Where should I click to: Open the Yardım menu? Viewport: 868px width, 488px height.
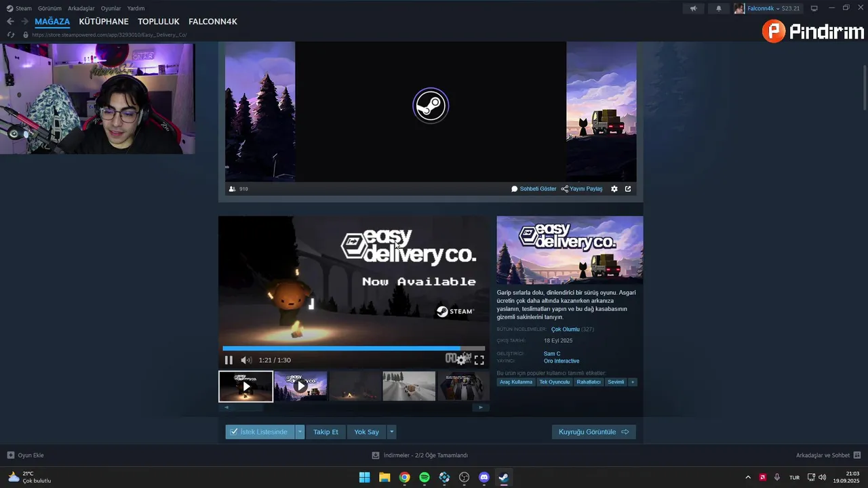(136, 8)
